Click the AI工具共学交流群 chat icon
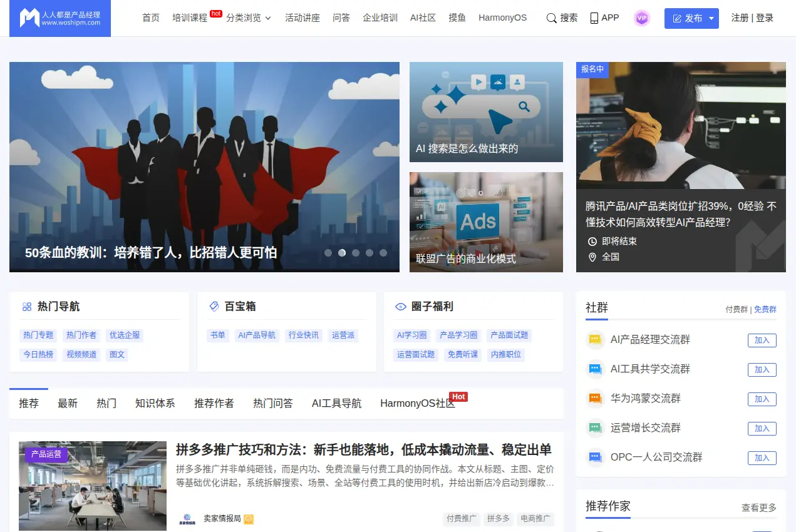The image size is (796, 532). [595, 369]
